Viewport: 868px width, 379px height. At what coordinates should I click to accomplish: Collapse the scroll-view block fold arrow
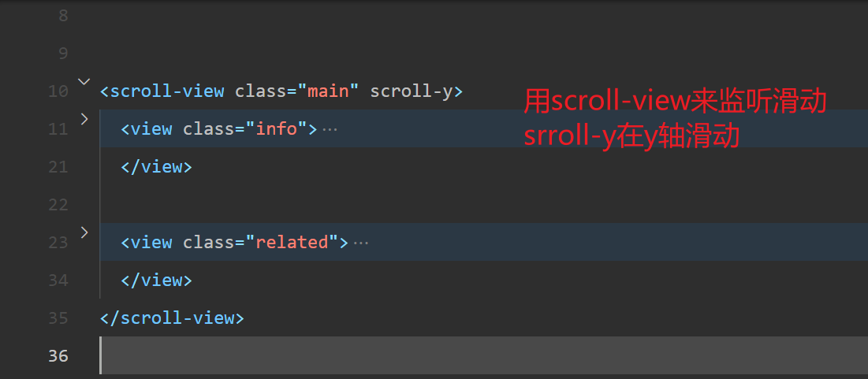84,82
